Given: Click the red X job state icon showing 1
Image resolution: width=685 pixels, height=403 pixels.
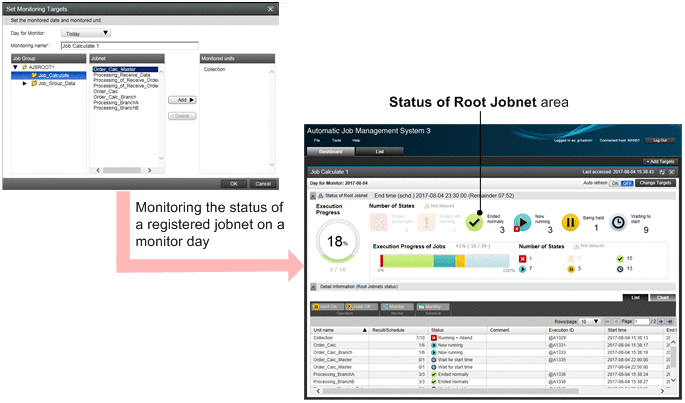Looking at the screenshot, I should coord(522,259).
